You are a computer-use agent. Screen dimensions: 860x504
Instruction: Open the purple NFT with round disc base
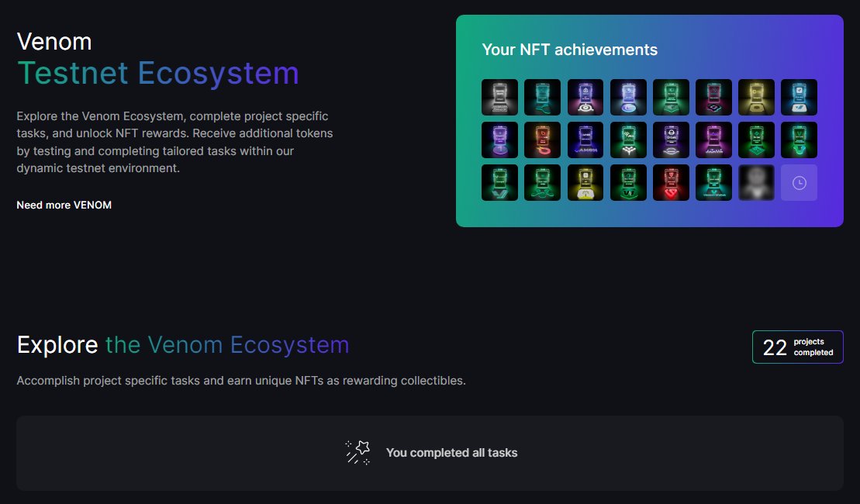(499, 140)
